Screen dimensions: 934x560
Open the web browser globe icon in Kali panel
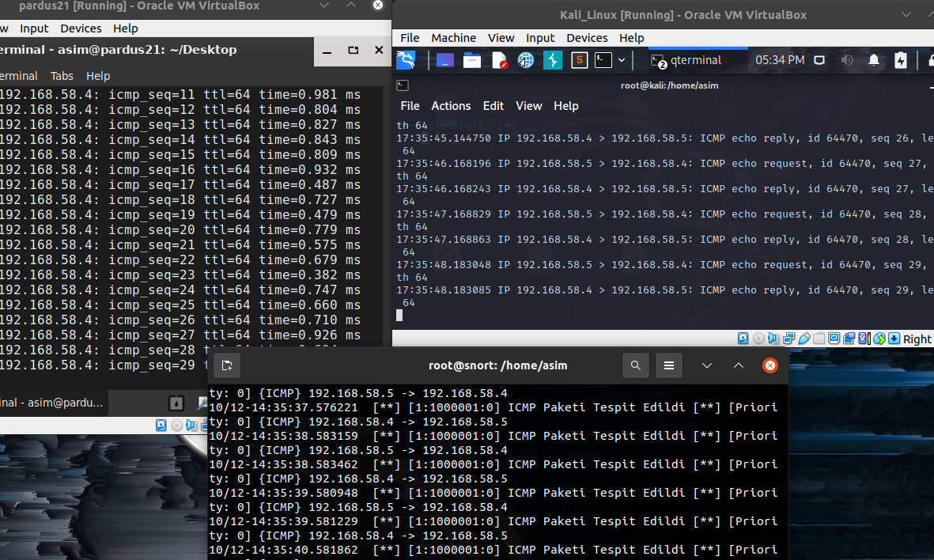(x=526, y=60)
